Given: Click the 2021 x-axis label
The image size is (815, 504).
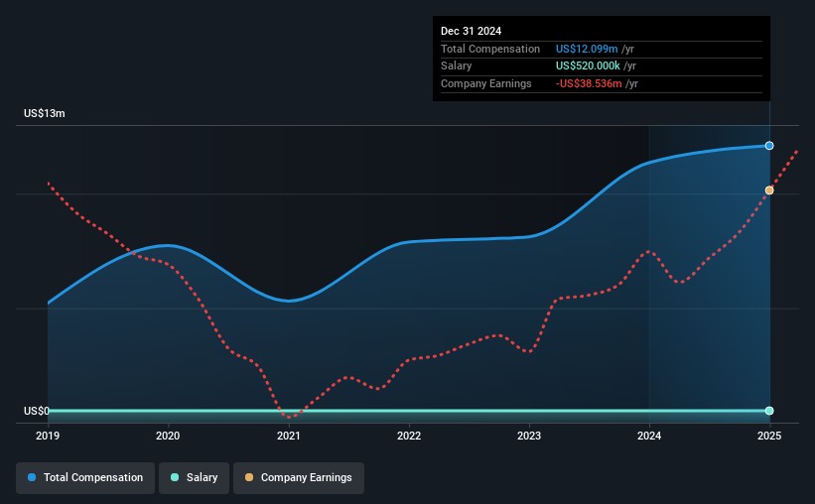Looking at the screenshot, I should click(288, 436).
